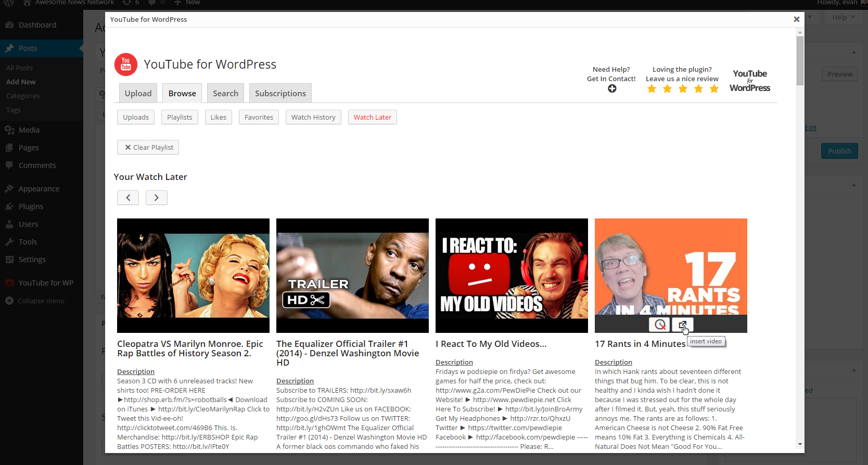Click the first review star
The height and width of the screenshot is (465, 868).
tap(652, 89)
